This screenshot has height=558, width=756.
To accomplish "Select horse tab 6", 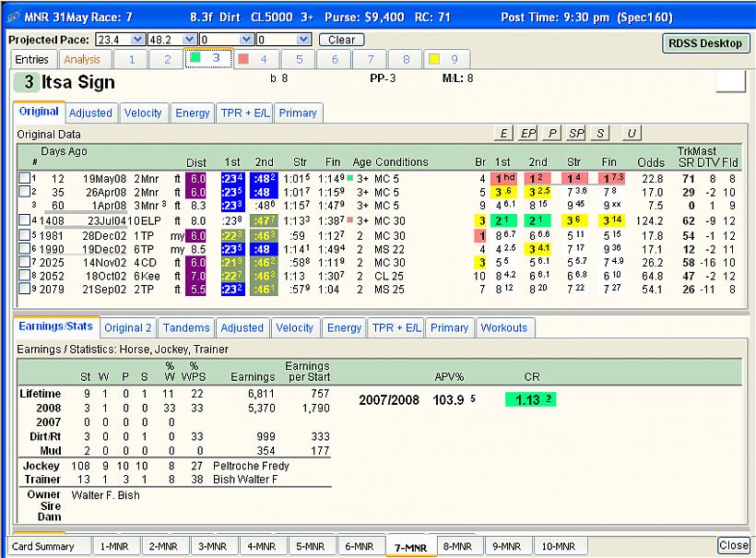I will (x=335, y=59).
